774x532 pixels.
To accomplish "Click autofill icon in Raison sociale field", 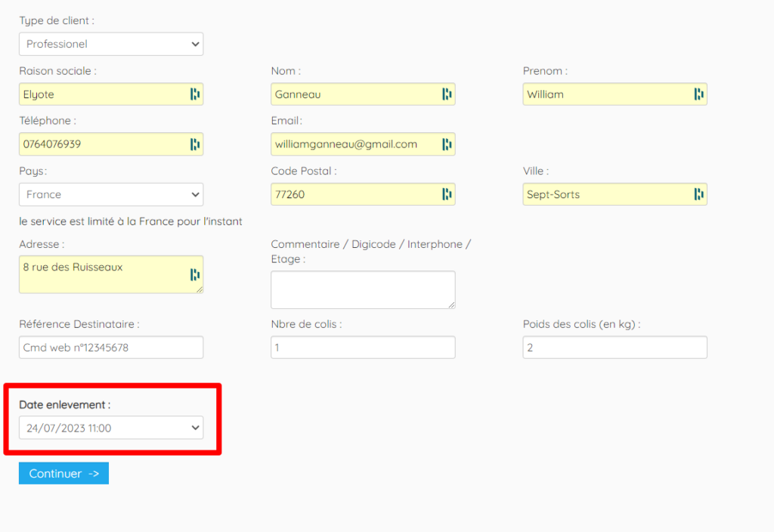I will [x=195, y=94].
